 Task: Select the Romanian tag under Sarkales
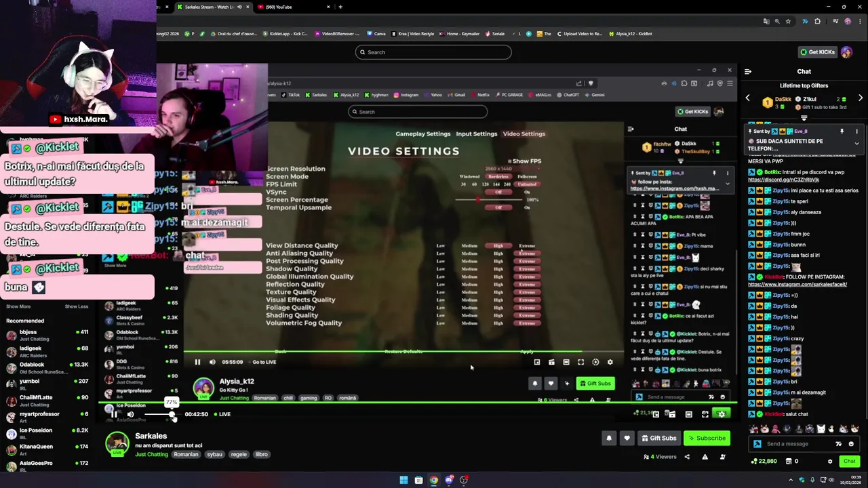click(186, 454)
